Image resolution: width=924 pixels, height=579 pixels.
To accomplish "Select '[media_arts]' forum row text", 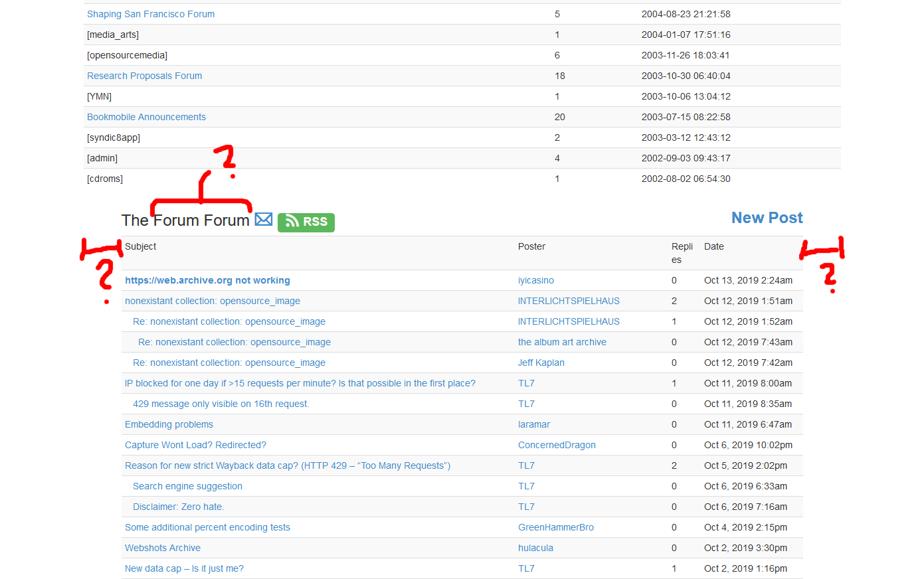I will (113, 35).
